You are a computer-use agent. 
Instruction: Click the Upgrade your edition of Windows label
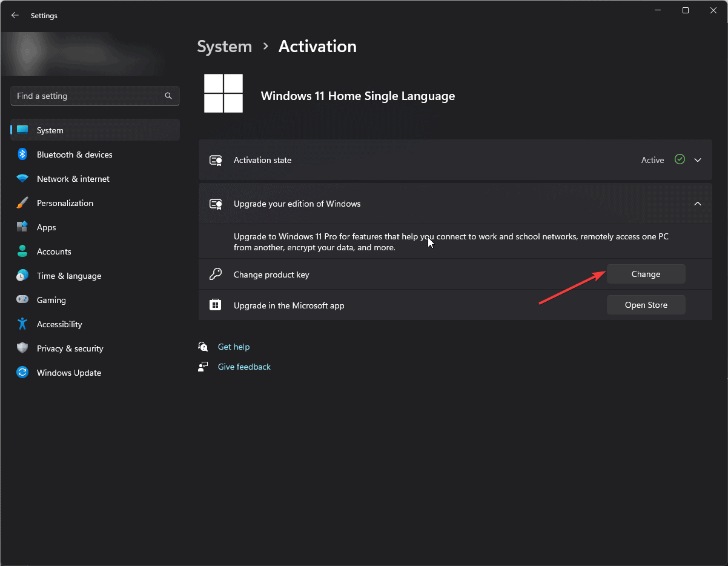click(x=297, y=204)
